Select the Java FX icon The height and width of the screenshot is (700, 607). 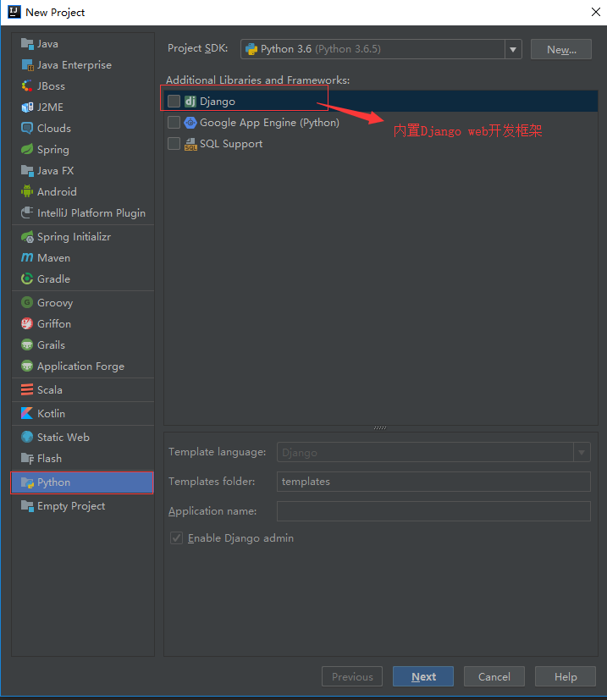(x=27, y=170)
